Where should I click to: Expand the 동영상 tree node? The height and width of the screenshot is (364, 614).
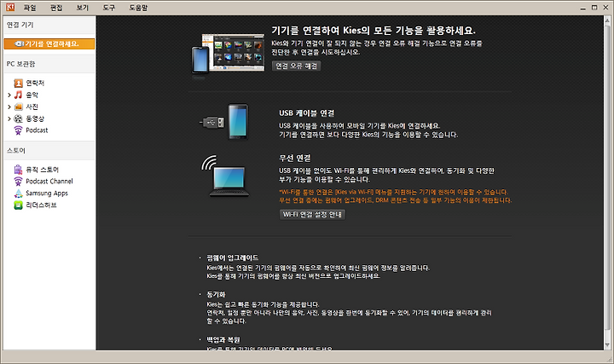point(9,118)
